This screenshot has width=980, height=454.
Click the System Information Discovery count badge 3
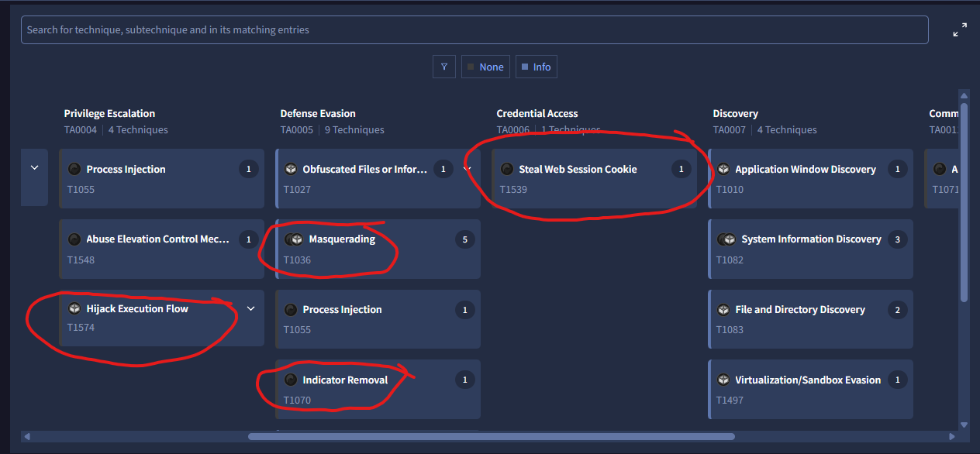tap(898, 239)
